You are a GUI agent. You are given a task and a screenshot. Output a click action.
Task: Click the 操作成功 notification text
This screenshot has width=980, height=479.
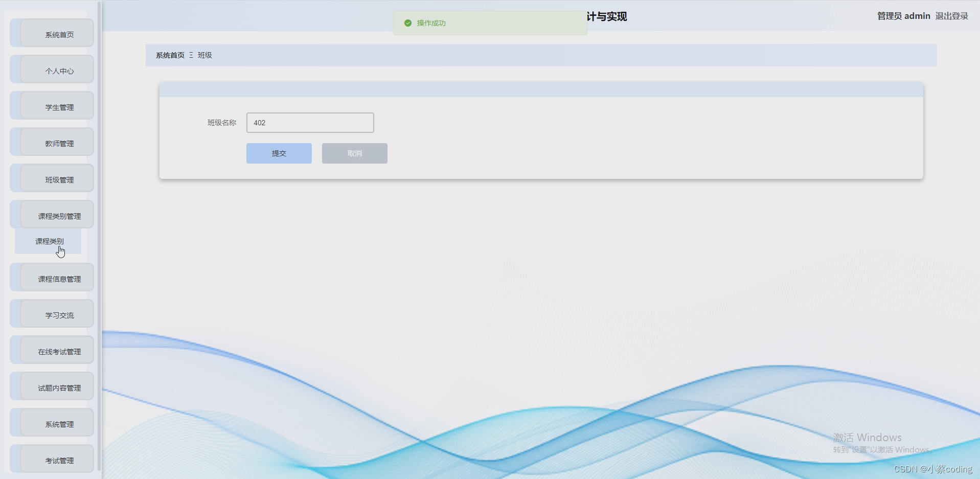tap(431, 23)
